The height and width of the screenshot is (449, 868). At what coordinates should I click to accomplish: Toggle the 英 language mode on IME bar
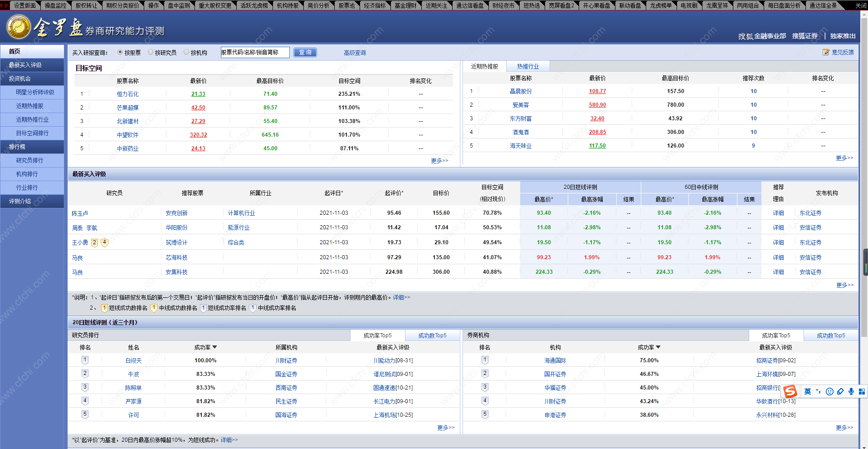[808, 391]
